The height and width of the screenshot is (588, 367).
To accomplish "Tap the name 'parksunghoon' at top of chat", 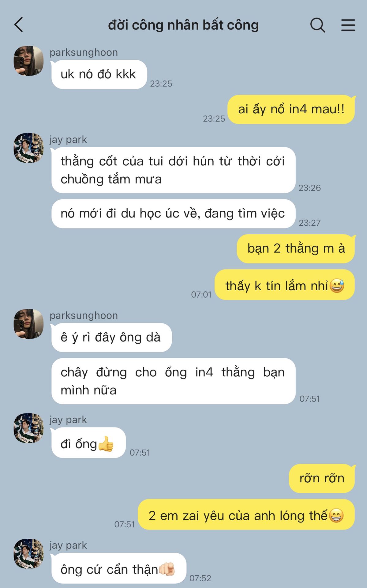I will click(84, 52).
